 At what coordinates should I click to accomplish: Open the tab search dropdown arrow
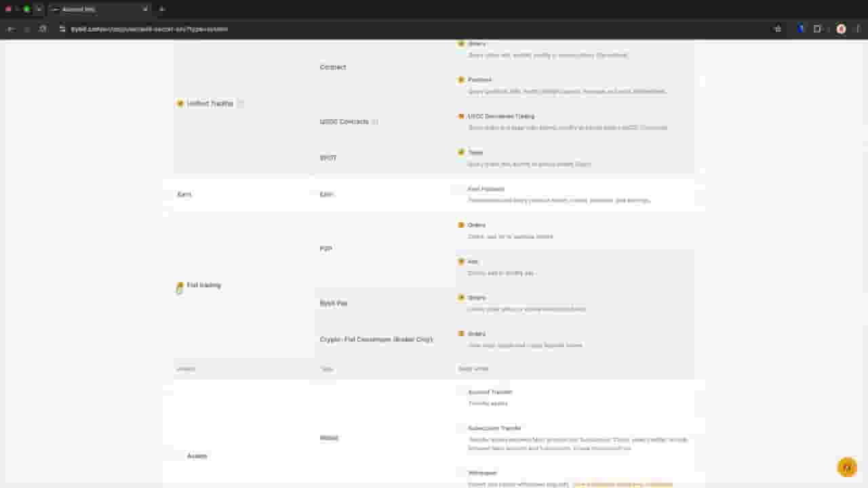(39, 9)
